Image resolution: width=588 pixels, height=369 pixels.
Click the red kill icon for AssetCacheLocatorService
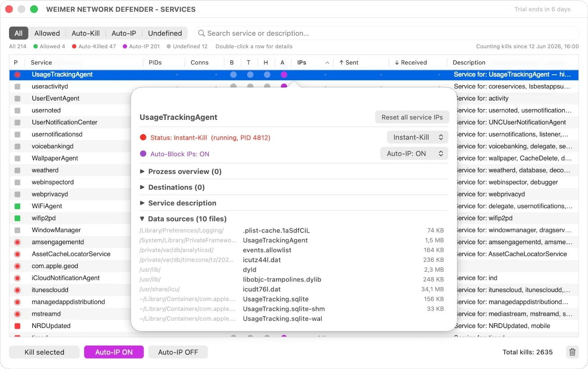pos(18,254)
